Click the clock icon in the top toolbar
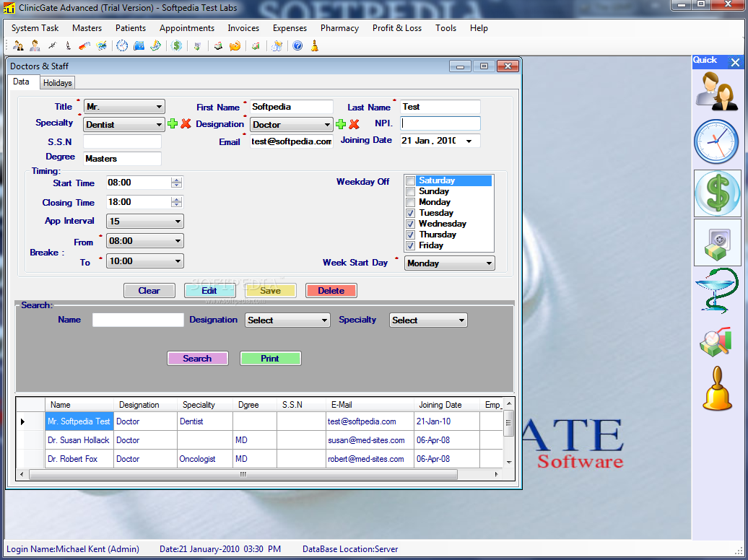The width and height of the screenshot is (748, 560). coord(122,45)
